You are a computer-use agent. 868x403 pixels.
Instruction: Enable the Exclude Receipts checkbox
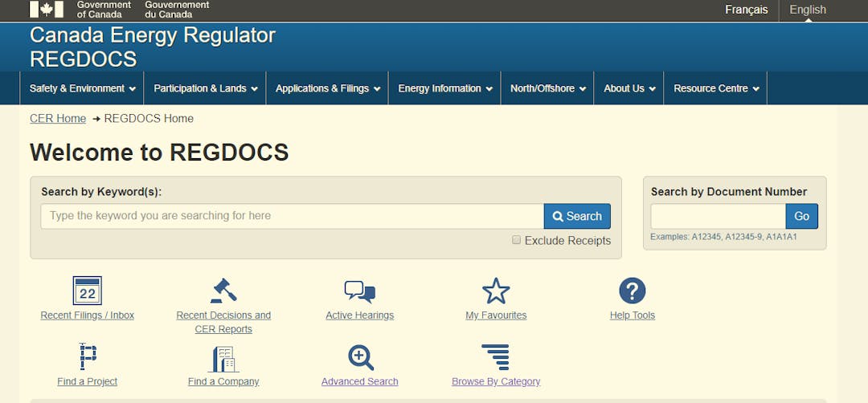517,240
